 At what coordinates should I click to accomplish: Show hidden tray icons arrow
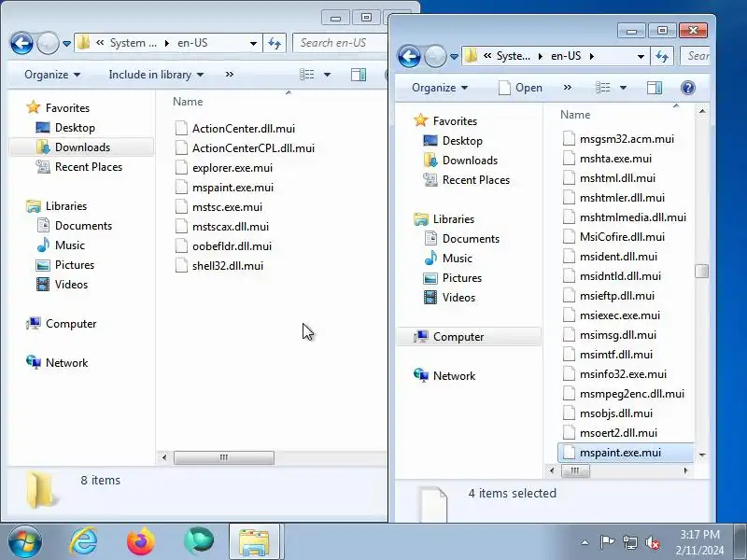(x=585, y=542)
